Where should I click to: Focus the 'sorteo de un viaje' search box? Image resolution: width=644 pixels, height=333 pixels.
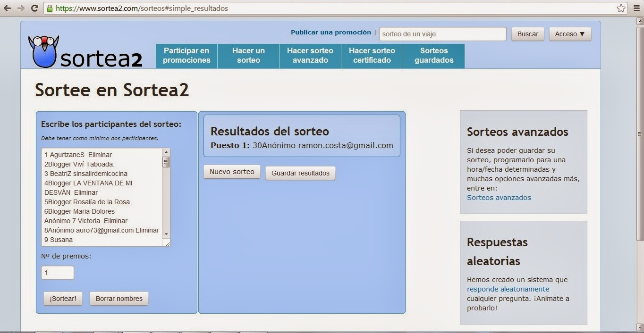click(x=442, y=34)
